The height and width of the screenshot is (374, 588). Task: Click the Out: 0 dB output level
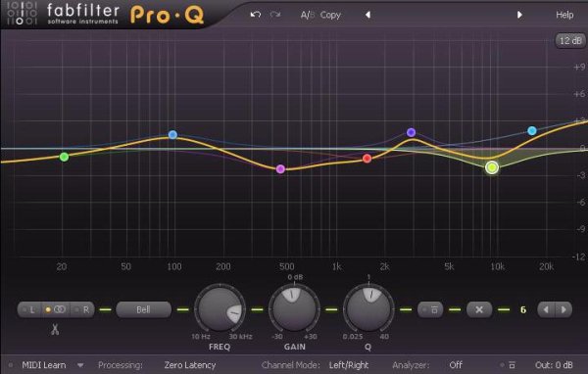[x=554, y=365]
